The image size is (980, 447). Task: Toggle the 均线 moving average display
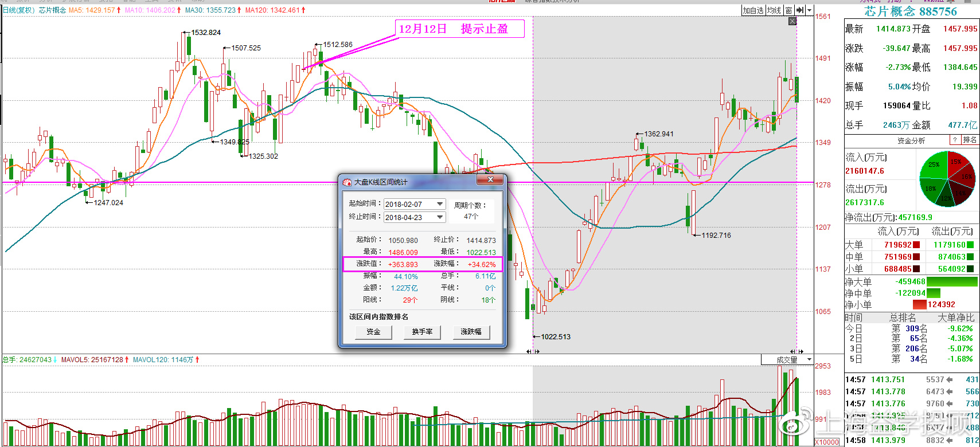pyautogui.click(x=774, y=10)
